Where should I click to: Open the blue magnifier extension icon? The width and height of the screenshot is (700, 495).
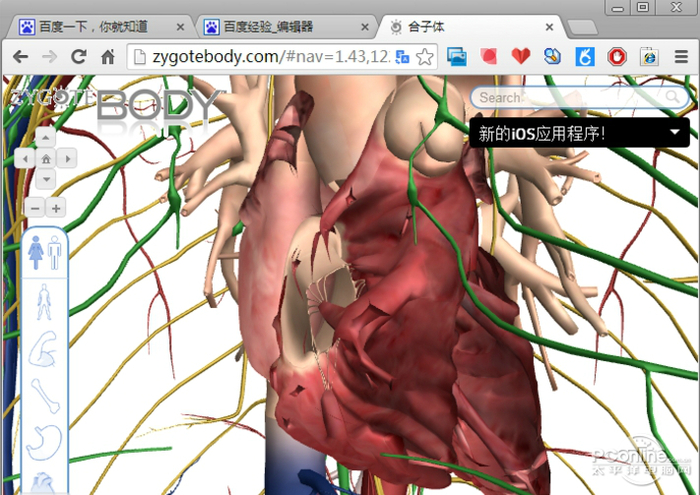coord(553,57)
